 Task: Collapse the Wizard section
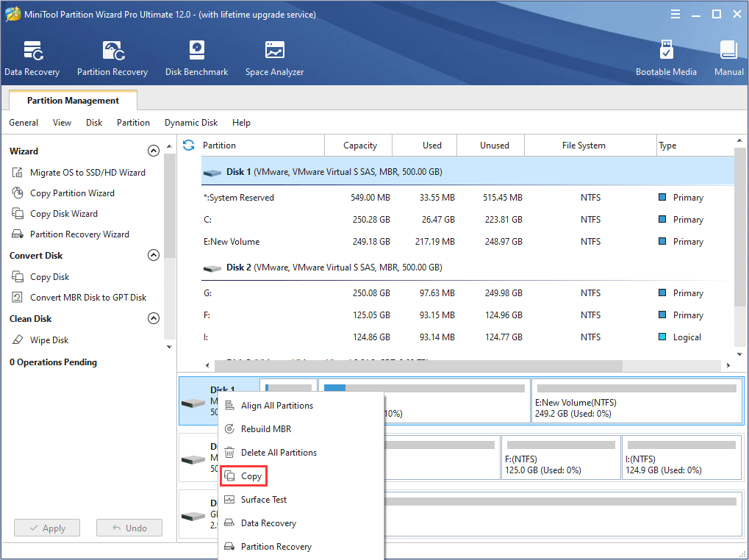tap(154, 151)
